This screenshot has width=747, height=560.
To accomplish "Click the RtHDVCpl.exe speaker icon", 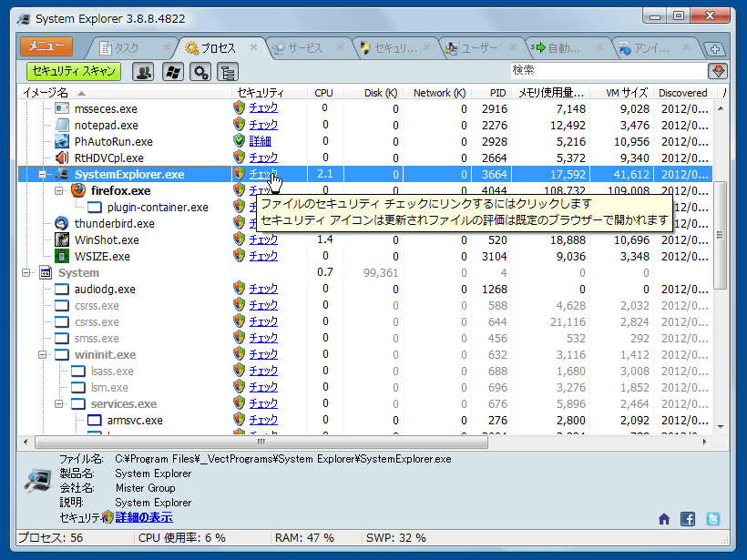I will (62, 158).
